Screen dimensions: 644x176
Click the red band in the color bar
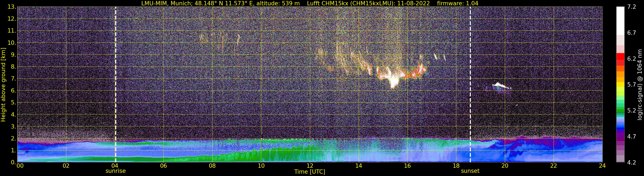(620, 59)
